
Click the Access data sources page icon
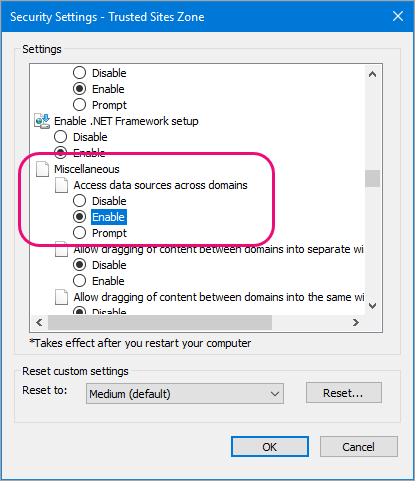[62, 185]
